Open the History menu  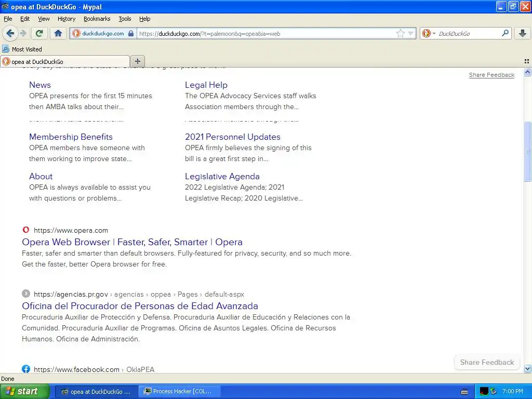click(66, 19)
